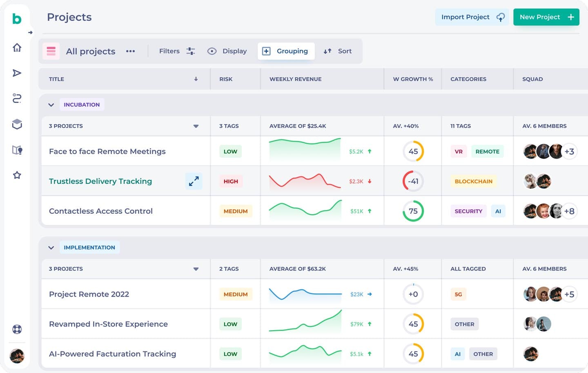This screenshot has width=588, height=373.
Task: Open the 3 Projects dropdown under Incubation
Action: (x=196, y=126)
